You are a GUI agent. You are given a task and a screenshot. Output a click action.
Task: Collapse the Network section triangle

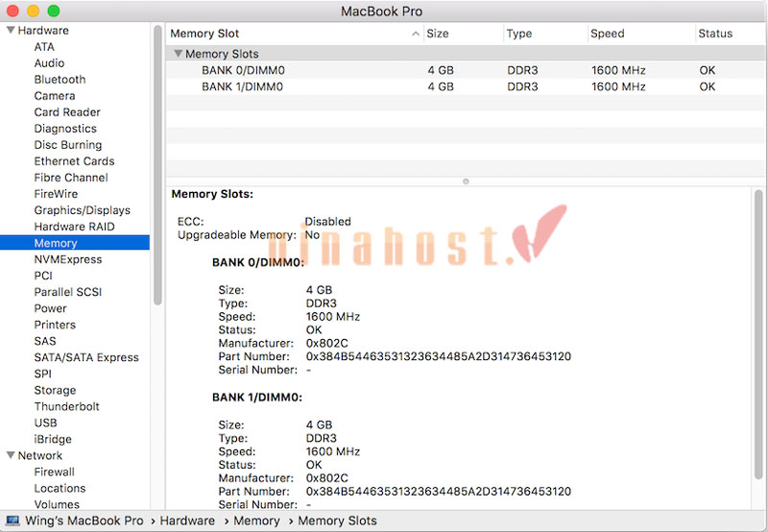point(11,455)
